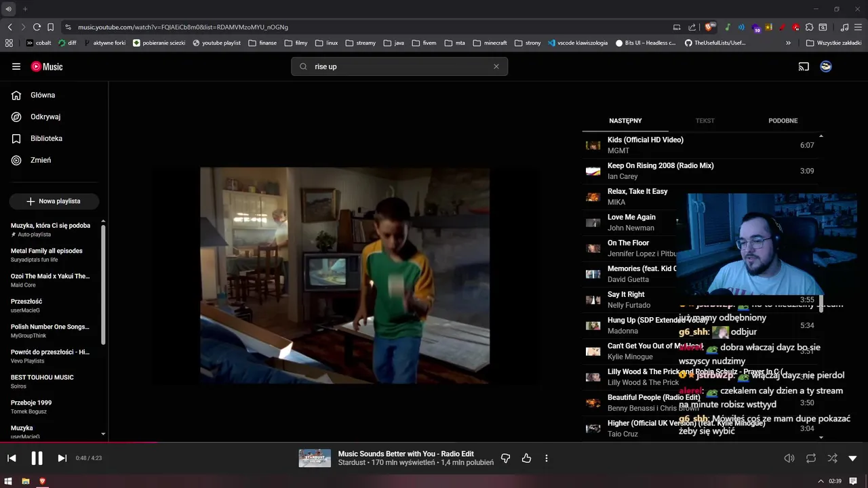Click the Stardust artist name in the player bar
The image size is (868, 488).
(351, 463)
